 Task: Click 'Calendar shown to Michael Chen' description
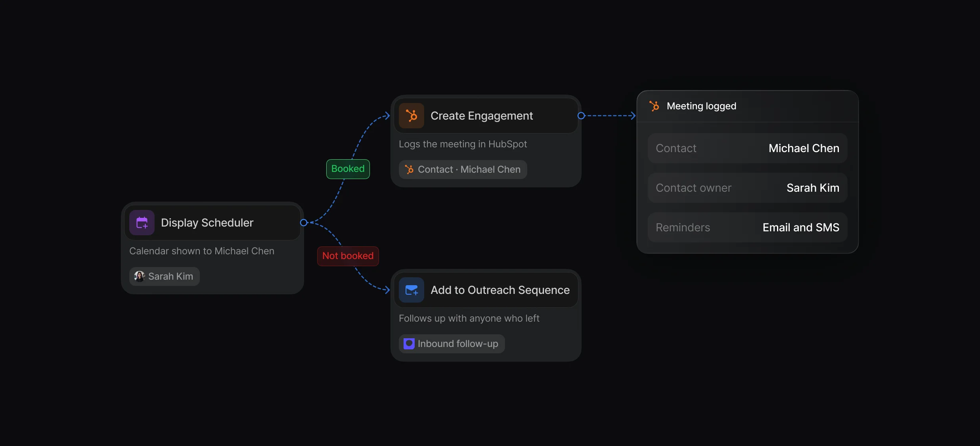point(202,251)
